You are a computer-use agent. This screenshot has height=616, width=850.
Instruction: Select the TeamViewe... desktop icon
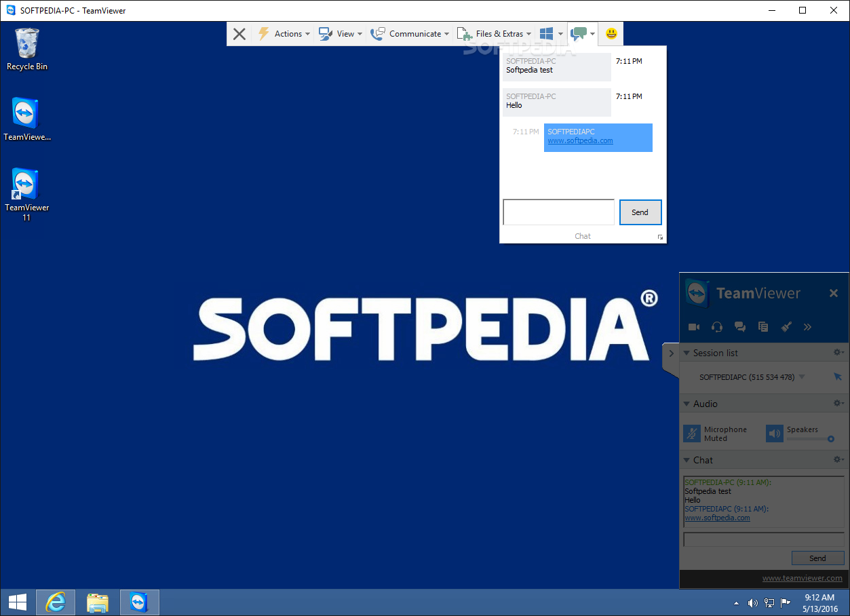tap(27, 119)
